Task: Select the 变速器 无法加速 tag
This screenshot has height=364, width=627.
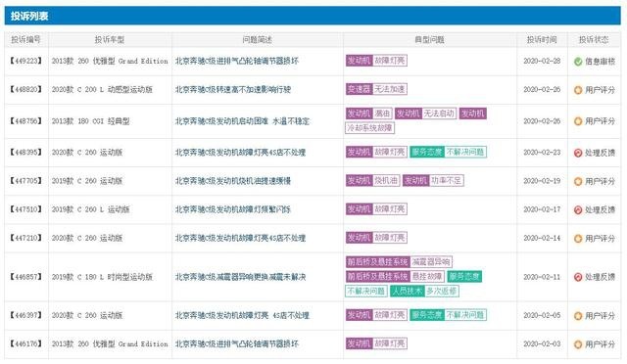Action: [376, 89]
